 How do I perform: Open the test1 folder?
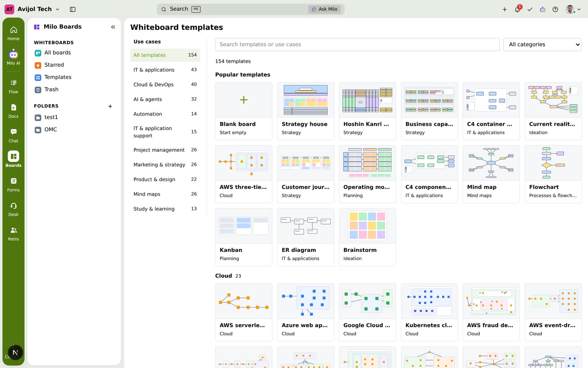click(74, 117)
